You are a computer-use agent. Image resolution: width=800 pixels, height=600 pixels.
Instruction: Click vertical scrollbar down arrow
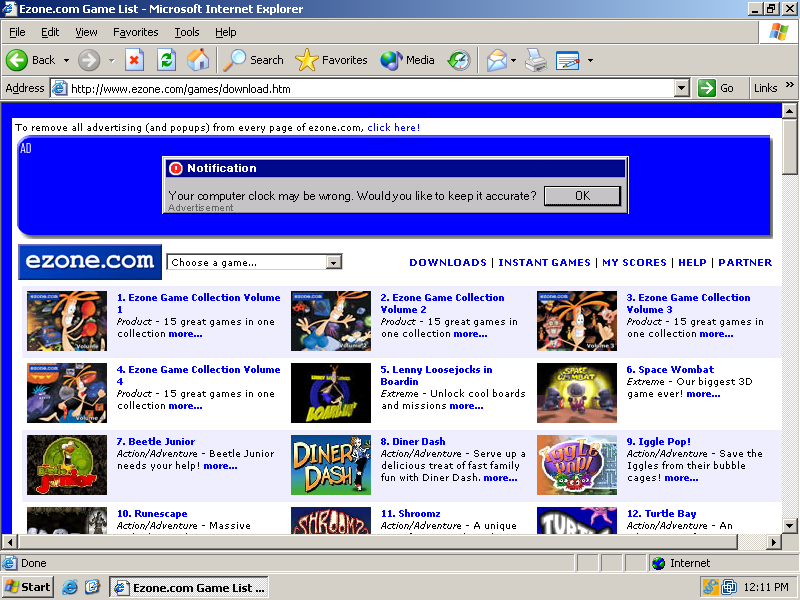(x=789, y=525)
